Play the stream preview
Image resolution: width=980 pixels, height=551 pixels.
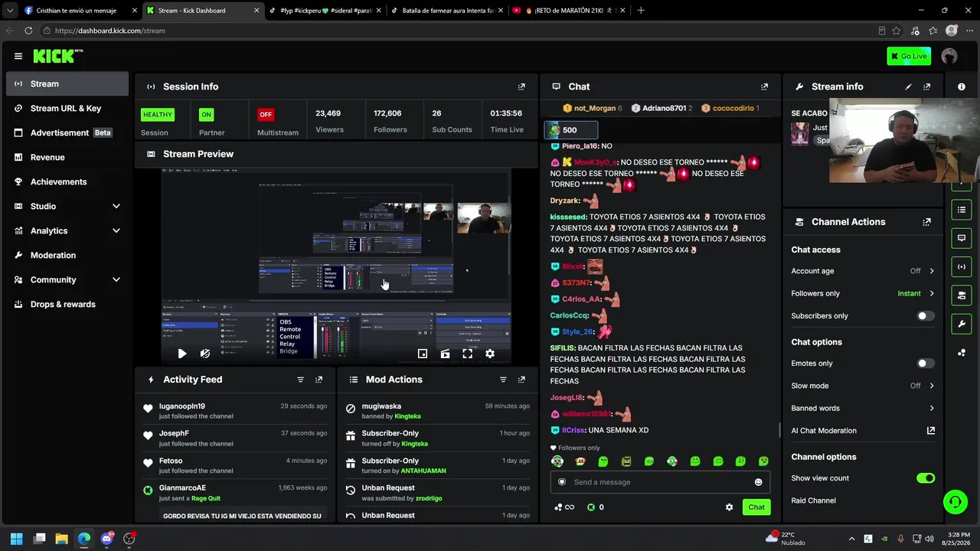(181, 354)
